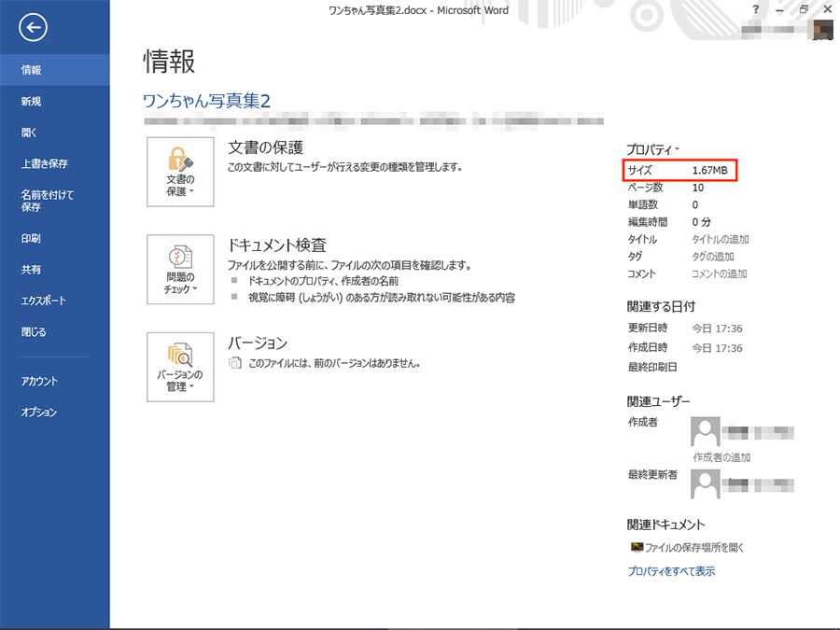Select エクスポート in the sidebar

click(x=43, y=301)
